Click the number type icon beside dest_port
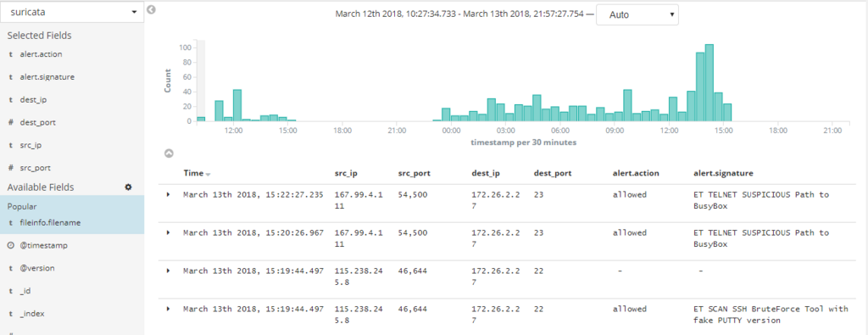The height and width of the screenshot is (335, 868). 10,122
